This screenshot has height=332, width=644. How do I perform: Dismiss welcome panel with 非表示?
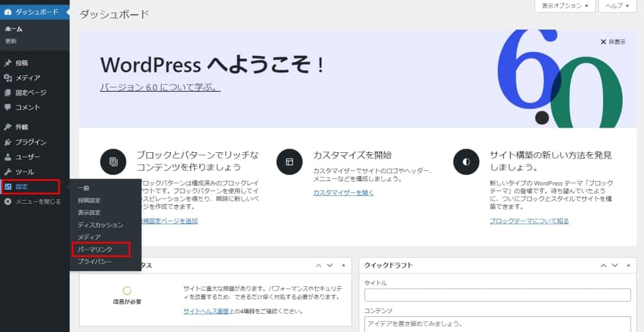pyautogui.click(x=613, y=42)
